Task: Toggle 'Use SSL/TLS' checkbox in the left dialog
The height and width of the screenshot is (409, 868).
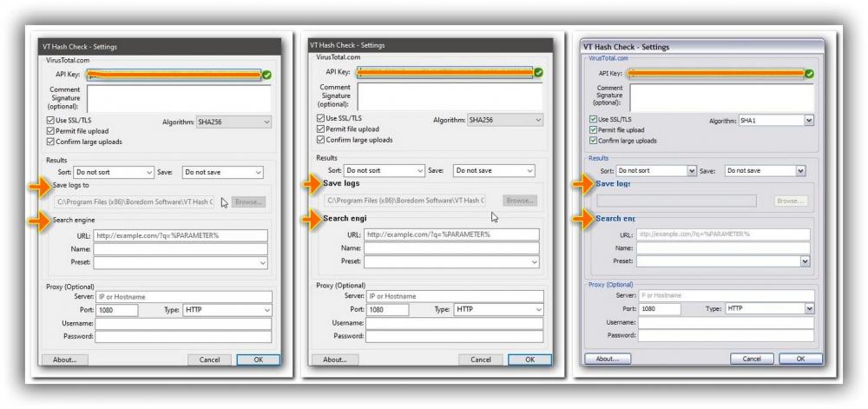Action: click(50, 120)
